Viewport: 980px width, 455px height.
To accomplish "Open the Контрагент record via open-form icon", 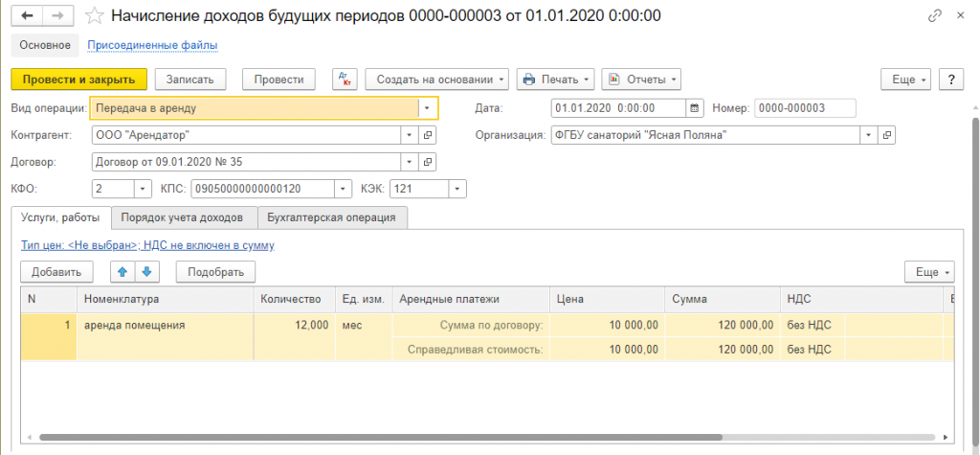I will point(428,135).
